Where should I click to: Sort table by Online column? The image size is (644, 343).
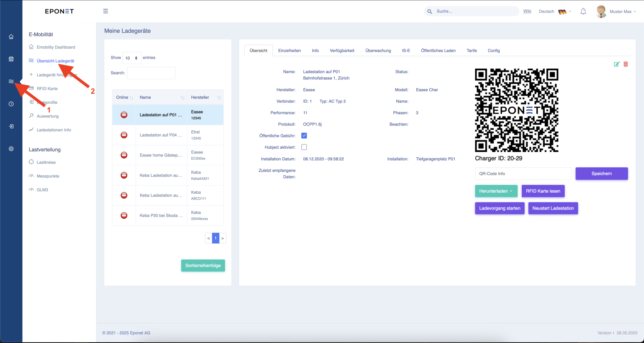click(x=124, y=97)
